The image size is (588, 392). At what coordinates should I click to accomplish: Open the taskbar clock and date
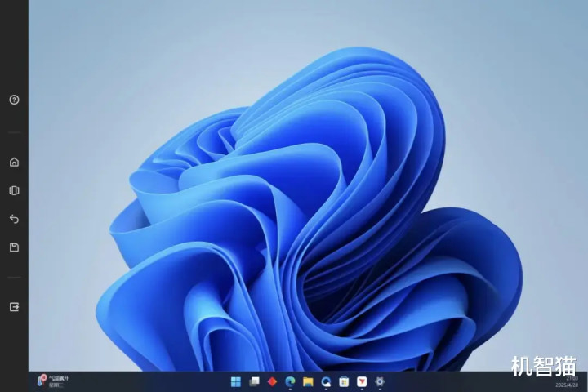(x=567, y=382)
